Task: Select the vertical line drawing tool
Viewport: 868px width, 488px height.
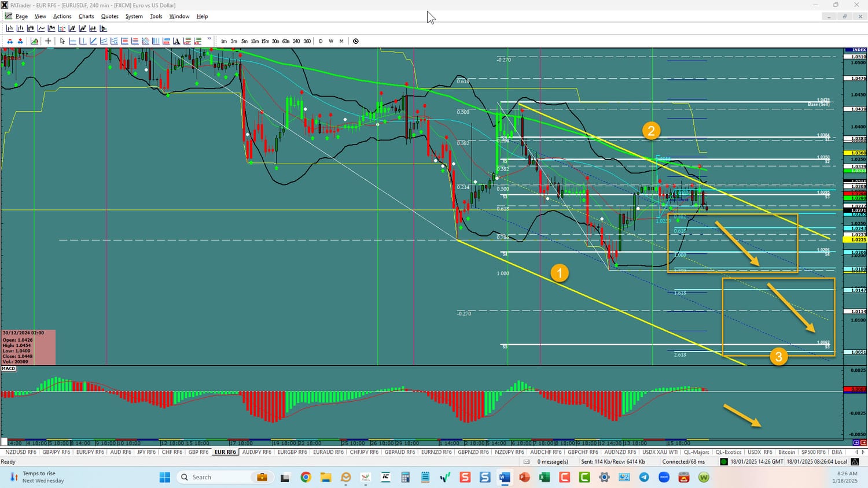Action: [x=83, y=41]
